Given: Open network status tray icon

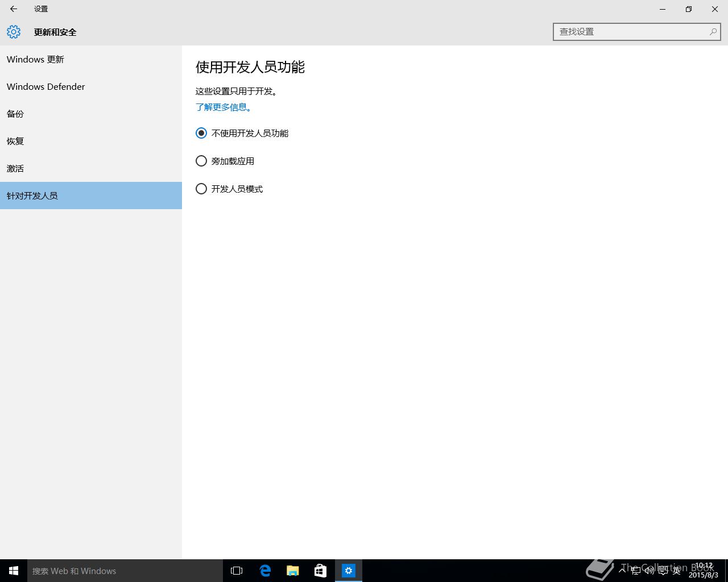Looking at the screenshot, I should point(635,571).
